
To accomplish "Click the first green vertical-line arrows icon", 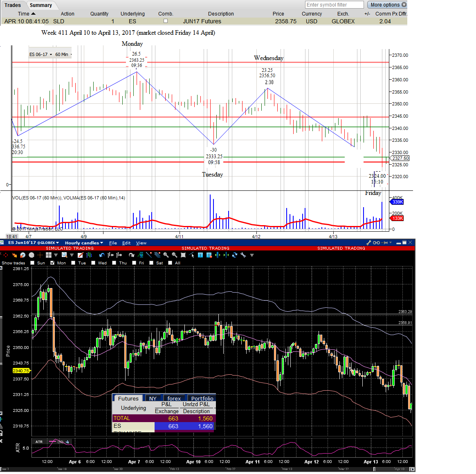I will [x=218, y=255].
